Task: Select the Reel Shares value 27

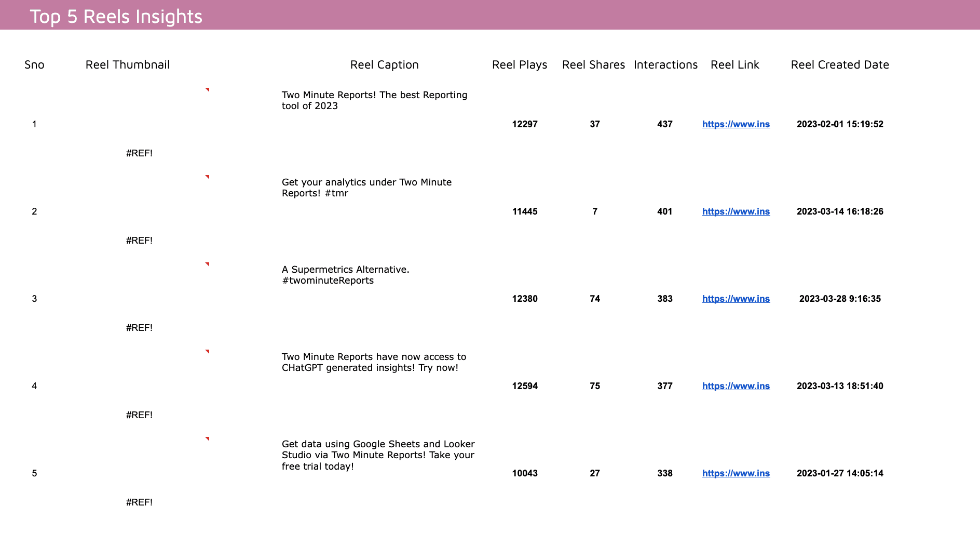Action: pos(595,473)
